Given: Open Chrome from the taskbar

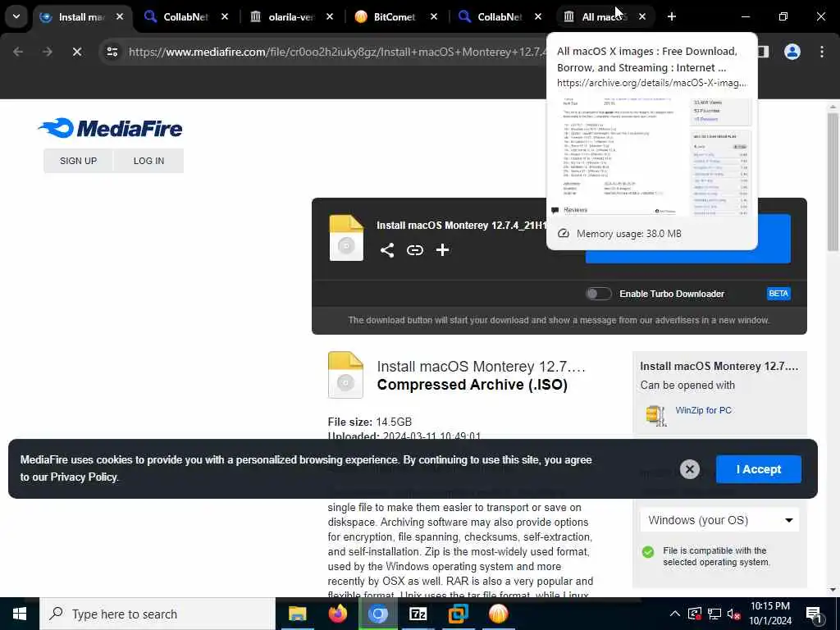Looking at the screenshot, I should [377, 614].
